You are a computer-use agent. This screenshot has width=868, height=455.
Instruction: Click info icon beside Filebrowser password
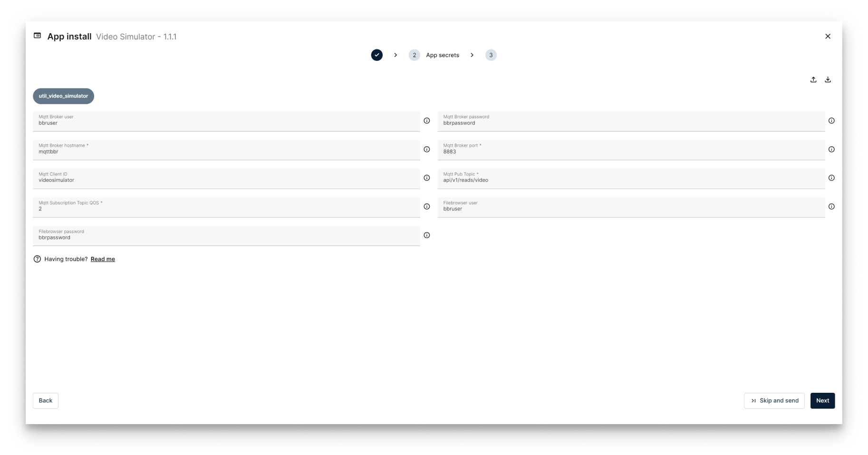[427, 235]
